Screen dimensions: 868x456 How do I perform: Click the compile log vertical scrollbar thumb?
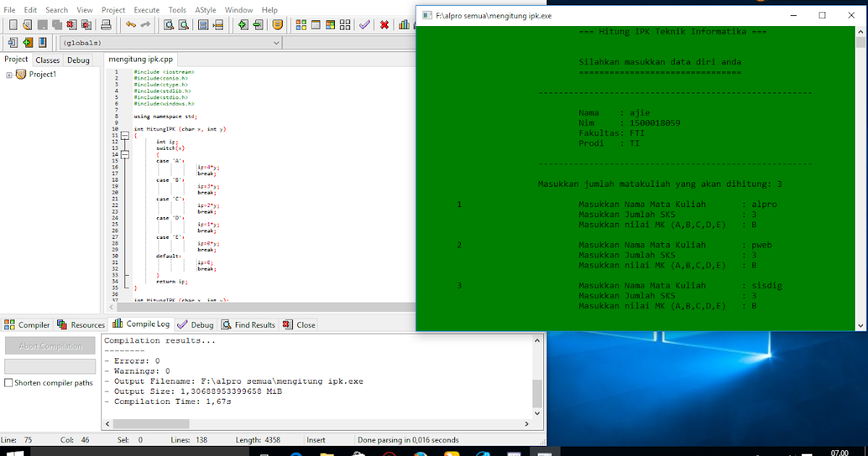[537, 393]
